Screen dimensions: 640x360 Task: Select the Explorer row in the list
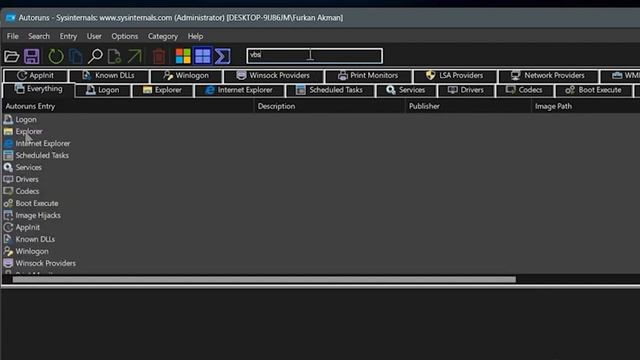(x=29, y=131)
